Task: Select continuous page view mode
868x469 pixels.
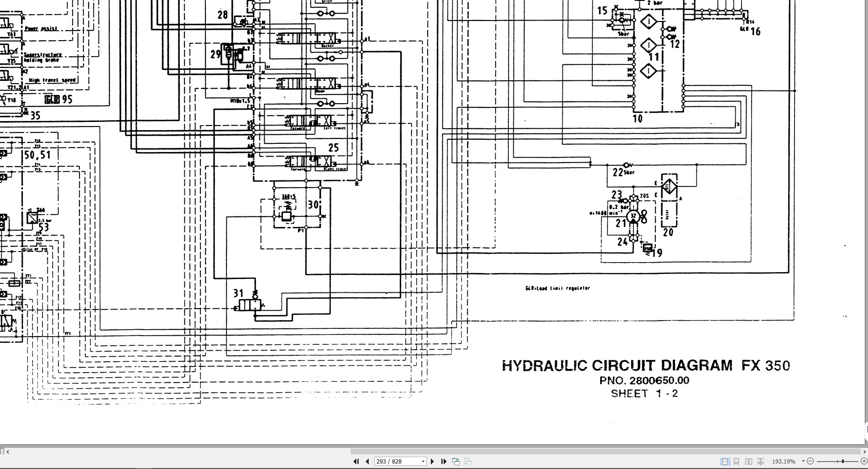Action: pos(737,461)
